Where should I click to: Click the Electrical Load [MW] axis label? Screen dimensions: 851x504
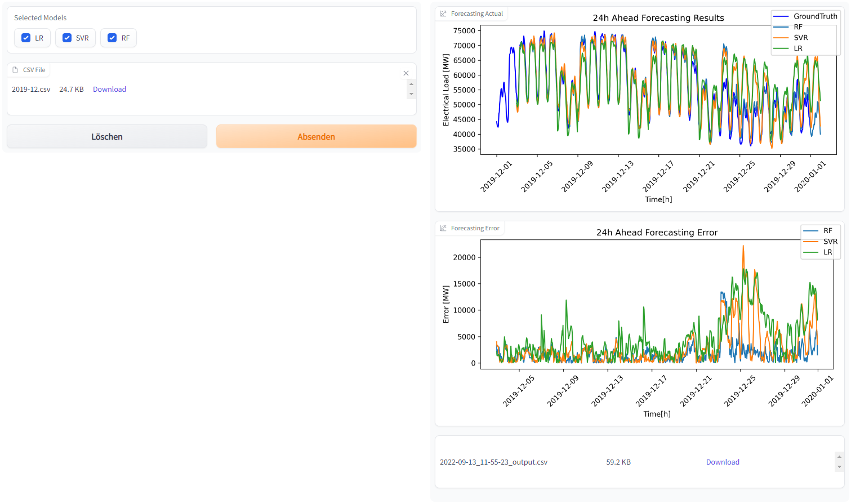(x=446, y=90)
